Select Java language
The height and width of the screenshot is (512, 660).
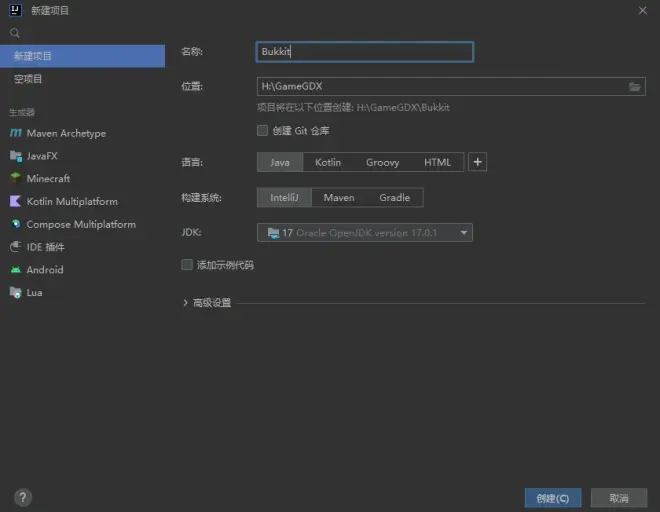pyautogui.click(x=280, y=162)
